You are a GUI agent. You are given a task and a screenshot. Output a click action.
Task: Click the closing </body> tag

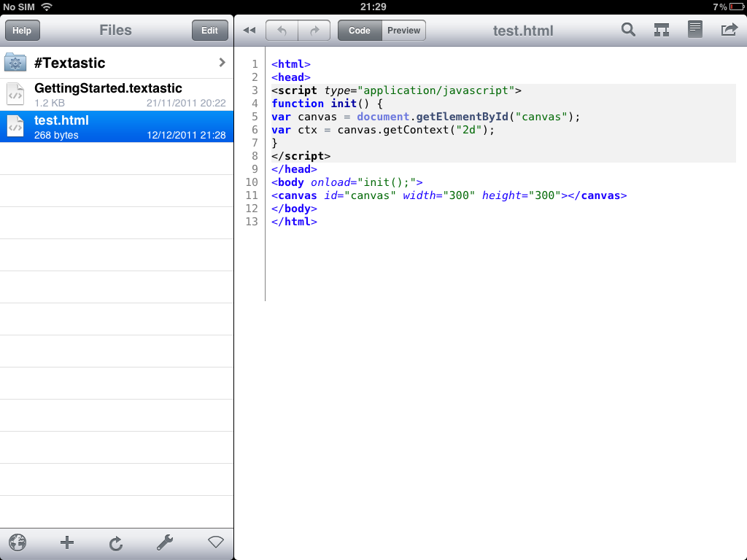[x=295, y=209]
